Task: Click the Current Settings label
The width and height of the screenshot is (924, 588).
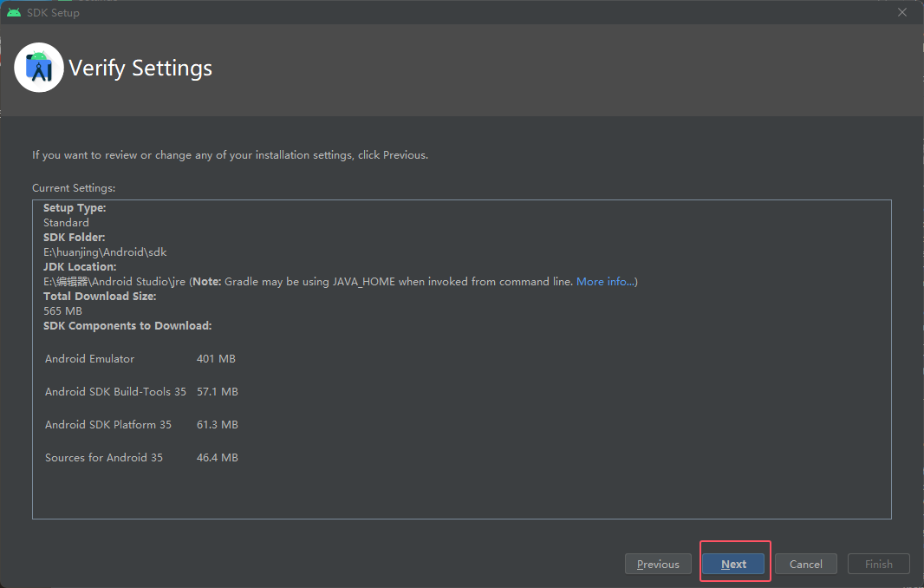Action: 74,188
